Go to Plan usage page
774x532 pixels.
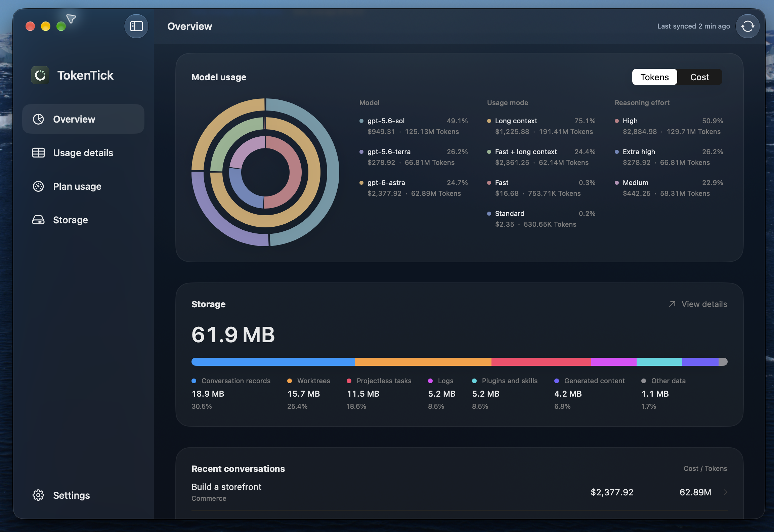(83, 186)
